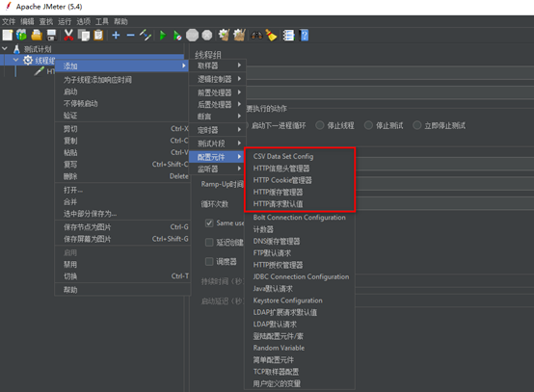Open the Templates toolbar icon
Image resolution: width=534 pixels, height=392 pixels.
click(x=21, y=35)
